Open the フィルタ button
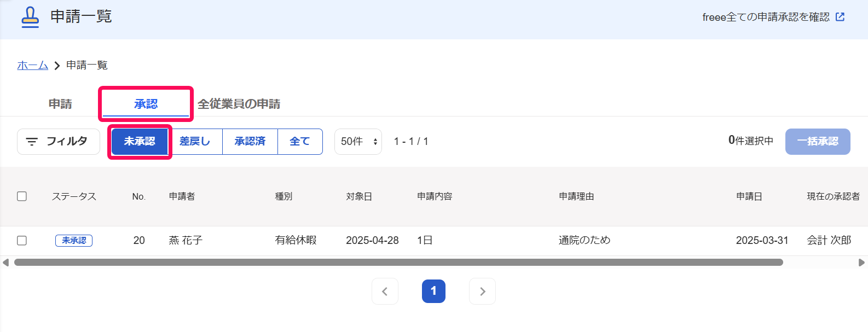The width and height of the screenshot is (868, 332). 59,142
